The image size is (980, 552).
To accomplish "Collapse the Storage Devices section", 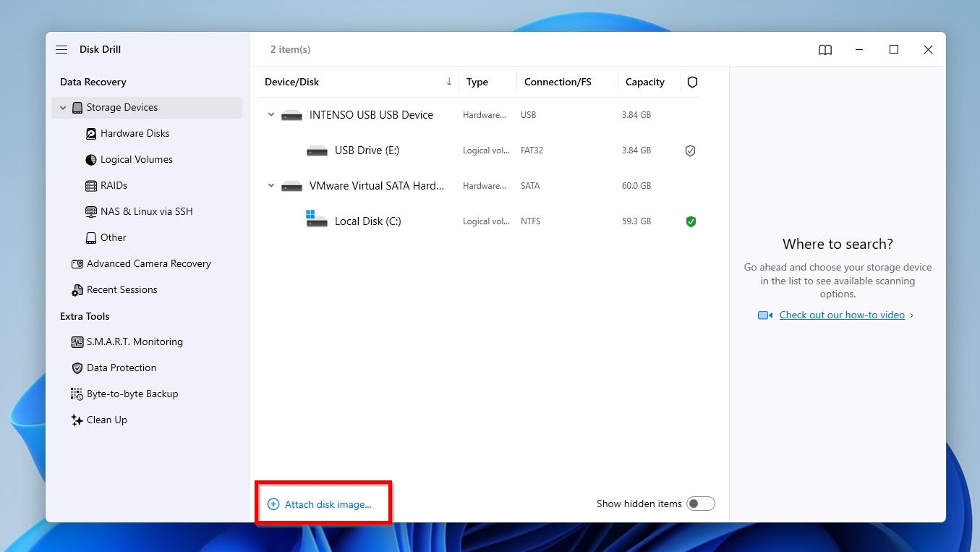I will tap(63, 107).
